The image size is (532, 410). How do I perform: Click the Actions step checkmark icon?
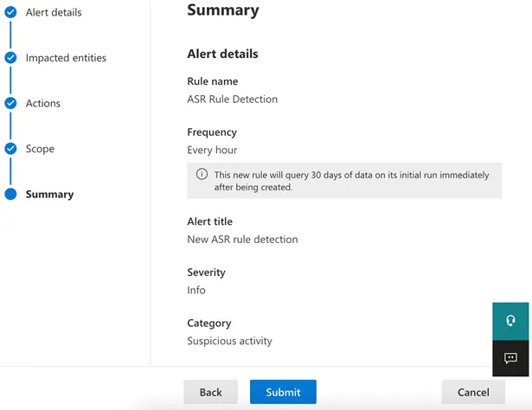10,103
